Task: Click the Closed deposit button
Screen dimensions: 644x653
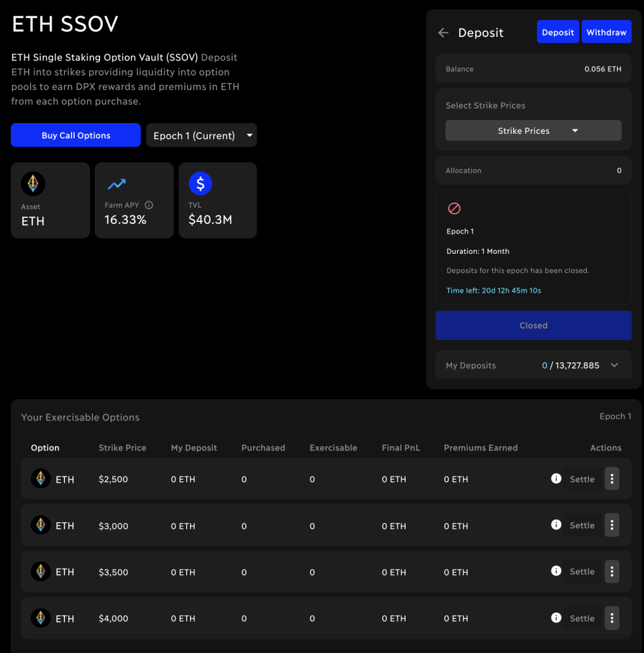Action: coord(533,325)
